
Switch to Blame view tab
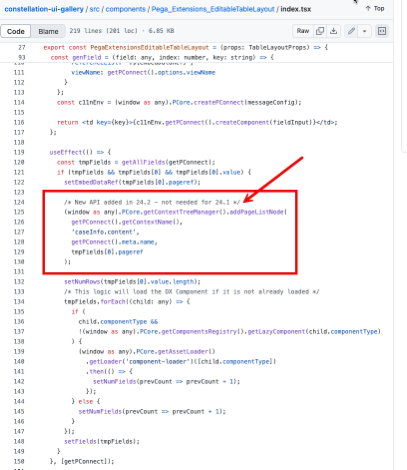[x=48, y=31]
